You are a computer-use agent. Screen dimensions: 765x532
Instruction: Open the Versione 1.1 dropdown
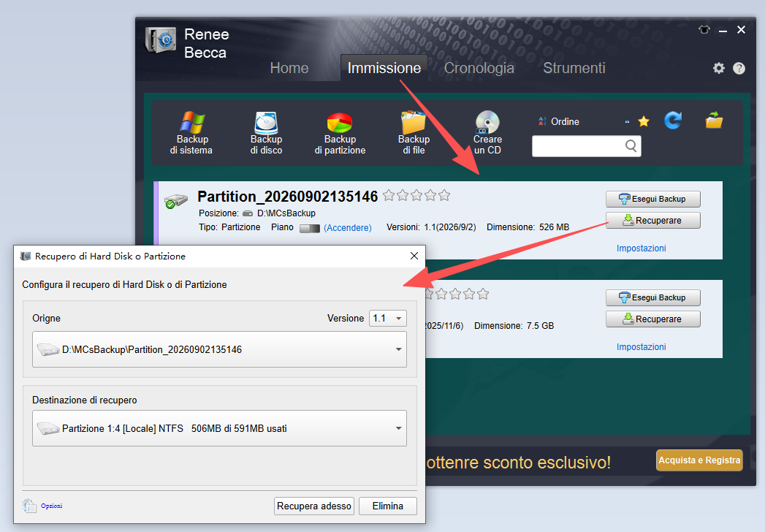click(388, 318)
